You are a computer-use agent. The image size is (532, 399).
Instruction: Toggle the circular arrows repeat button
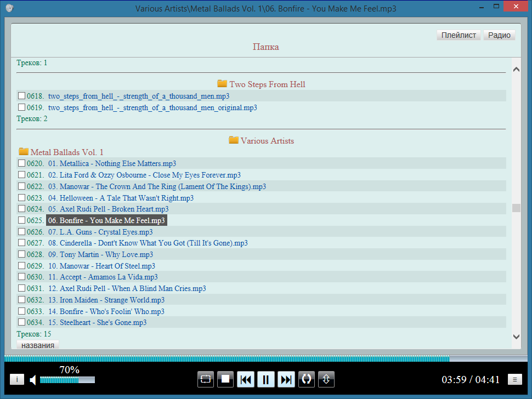pyautogui.click(x=307, y=379)
